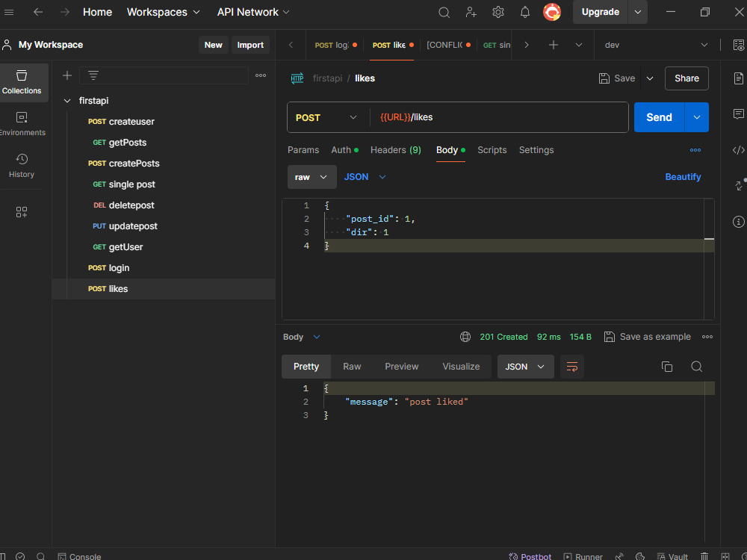The height and width of the screenshot is (560, 747).
Task: Click the invite people icon
Action: [471, 13]
